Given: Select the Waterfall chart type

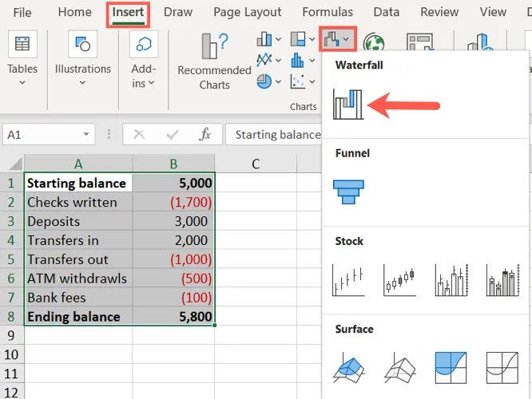Looking at the screenshot, I should click(348, 105).
